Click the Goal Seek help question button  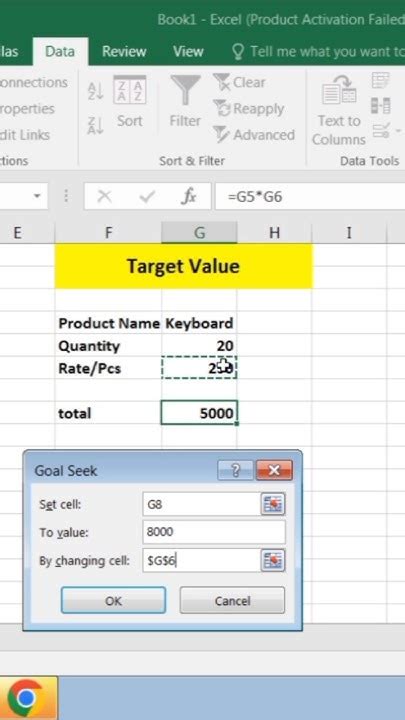(x=236, y=470)
